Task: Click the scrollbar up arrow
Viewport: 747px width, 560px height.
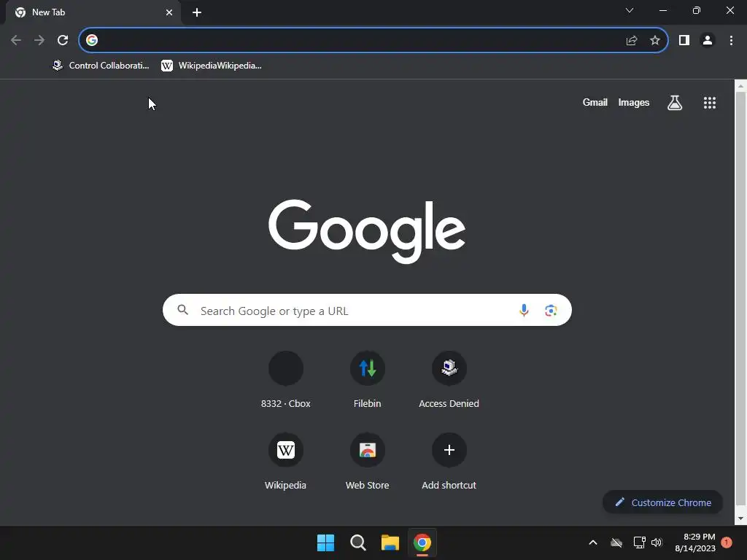Action: [741, 86]
